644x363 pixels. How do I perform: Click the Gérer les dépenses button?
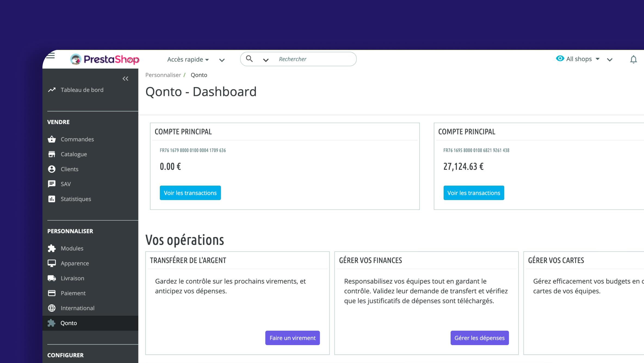tap(479, 338)
